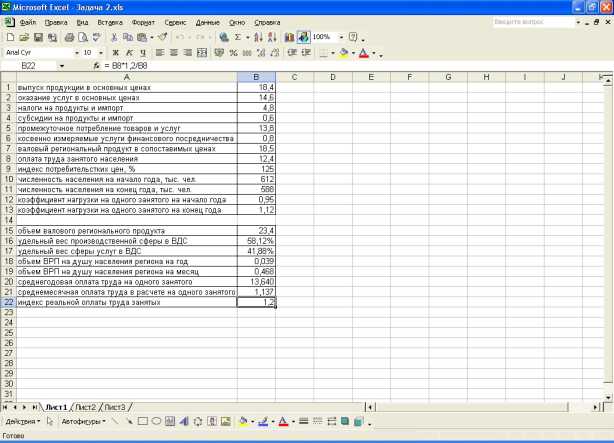
Task: Select the Rectangle drawing tool
Action: (142, 422)
